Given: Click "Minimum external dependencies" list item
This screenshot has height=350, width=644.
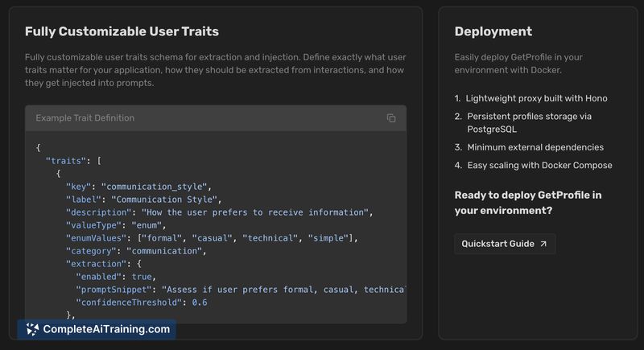Looking at the screenshot, I should coord(535,147).
